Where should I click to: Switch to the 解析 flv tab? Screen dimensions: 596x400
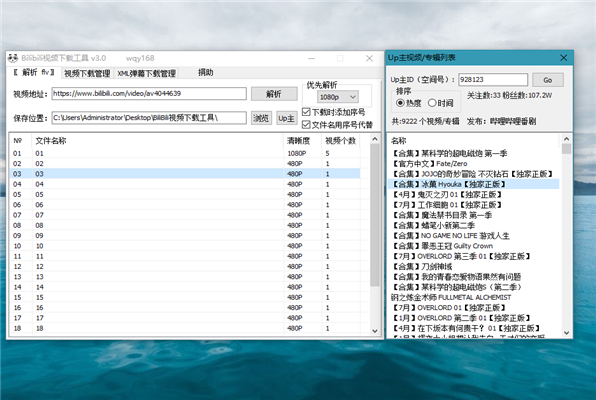pos(34,72)
